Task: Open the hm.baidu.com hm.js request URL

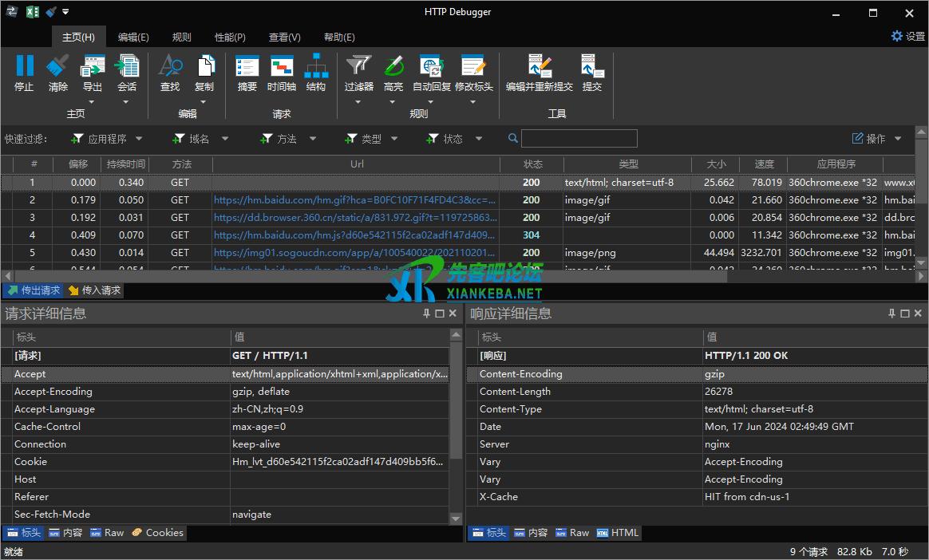Action: tap(355, 235)
